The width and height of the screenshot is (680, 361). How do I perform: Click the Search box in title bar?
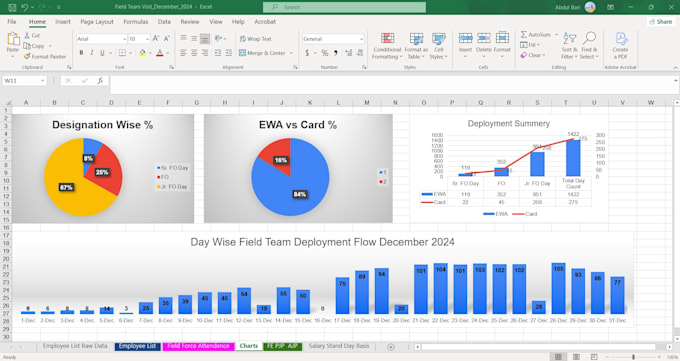tap(344, 7)
